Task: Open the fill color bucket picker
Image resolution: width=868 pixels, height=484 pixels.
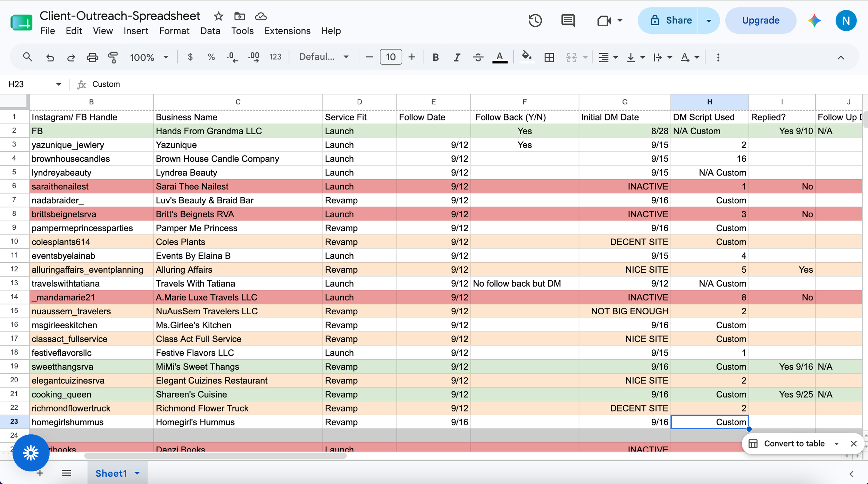Action: pyautogui.click(x=527, y=57)
